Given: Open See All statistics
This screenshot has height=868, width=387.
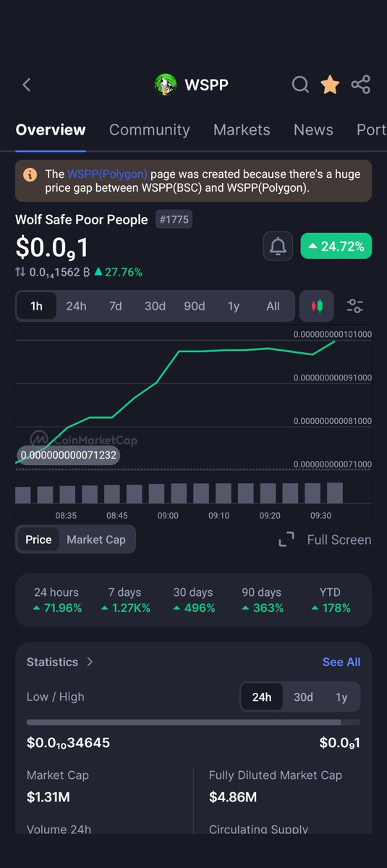Looking at the screenshot, I should click(x=341, y=662).
